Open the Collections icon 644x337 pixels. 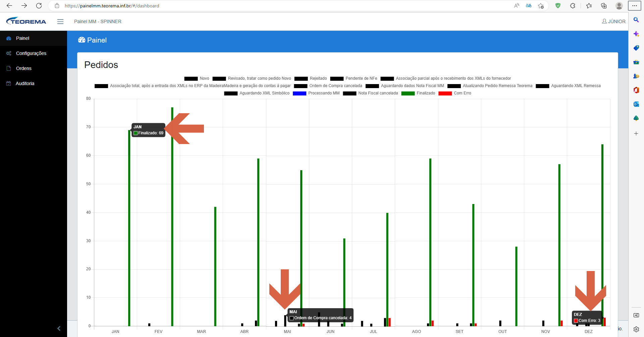tap(604, 6)
